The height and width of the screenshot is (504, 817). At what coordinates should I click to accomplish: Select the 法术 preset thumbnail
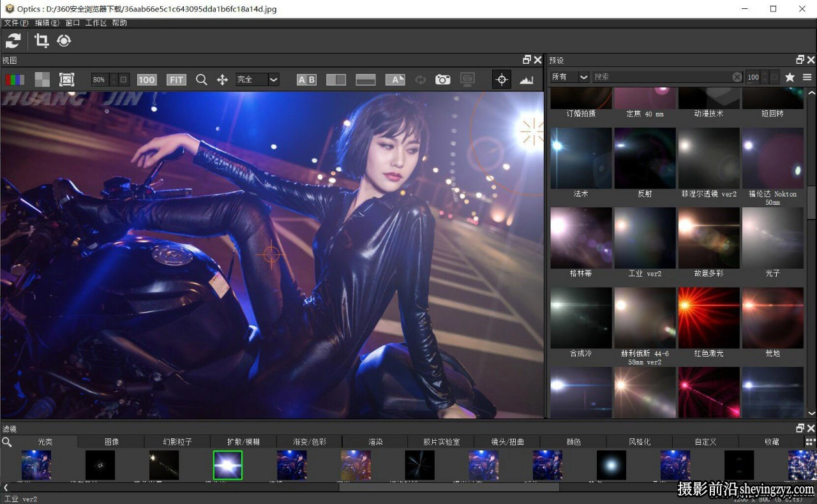pyautogui.click(x=581, y=158)
